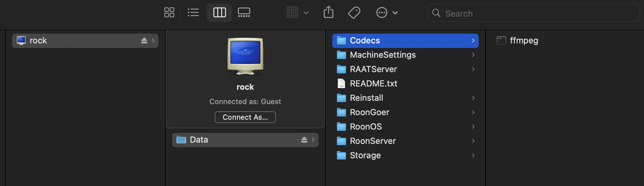The image size is (644, 186).
Task: Select the RoonServer folder
Action: coord(405,141)
